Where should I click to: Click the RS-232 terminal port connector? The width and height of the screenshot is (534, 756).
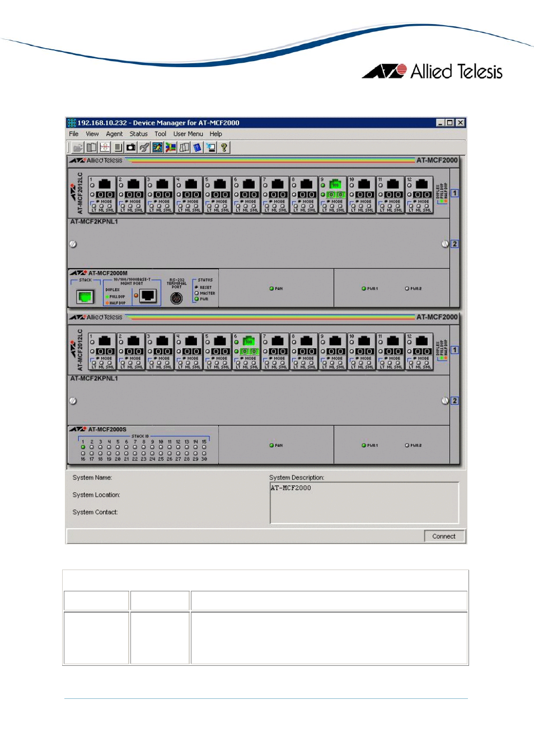click(176, 298)
